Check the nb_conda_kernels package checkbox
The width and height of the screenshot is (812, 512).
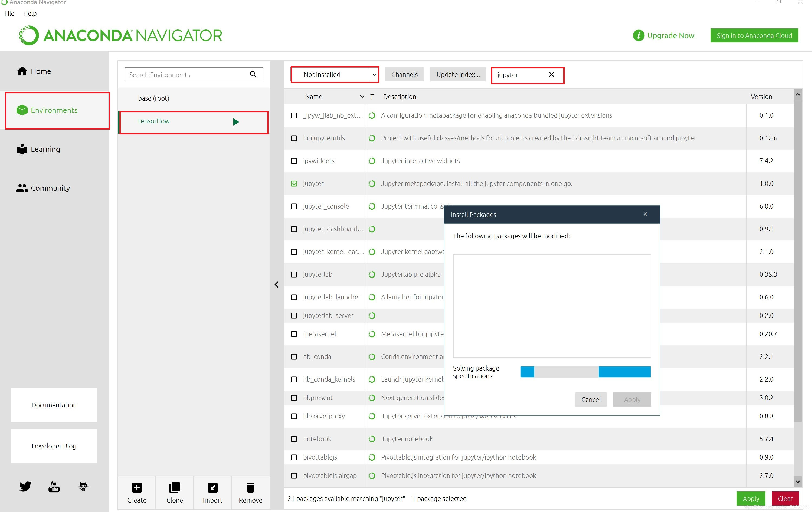point(294,379)
